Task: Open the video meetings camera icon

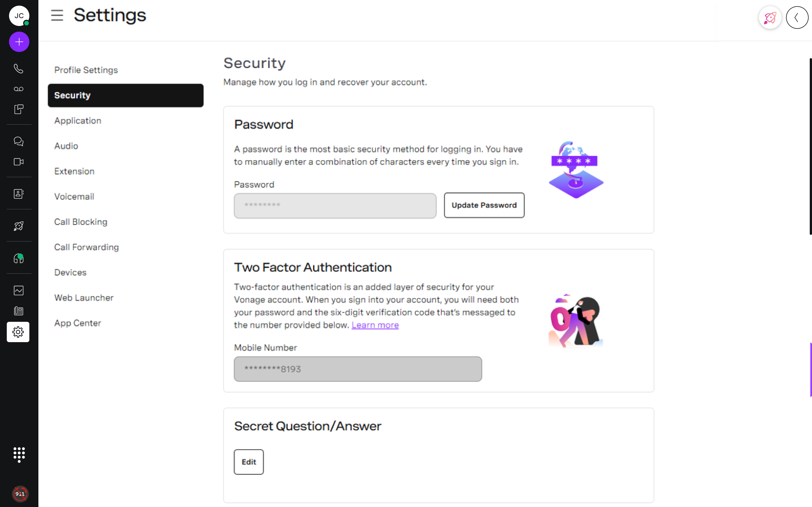Action: (18, 162)
